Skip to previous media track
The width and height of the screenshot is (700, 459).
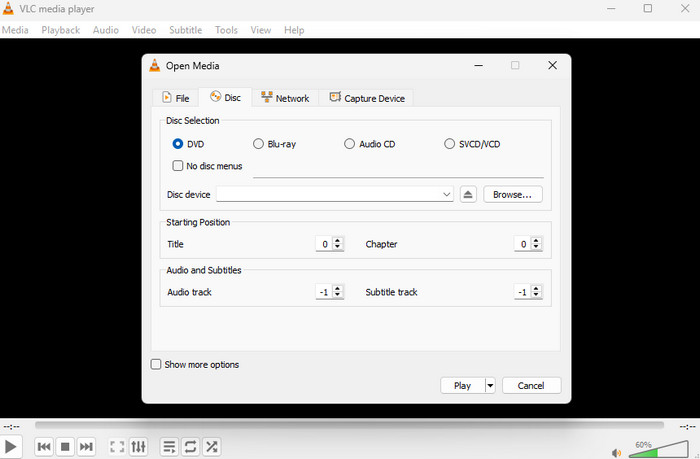tap(44, 446)
